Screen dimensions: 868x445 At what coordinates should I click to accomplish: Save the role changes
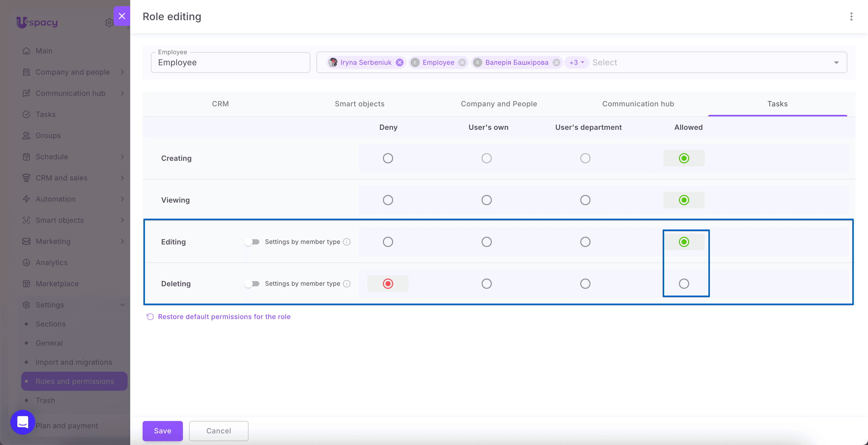coord(162,431)
